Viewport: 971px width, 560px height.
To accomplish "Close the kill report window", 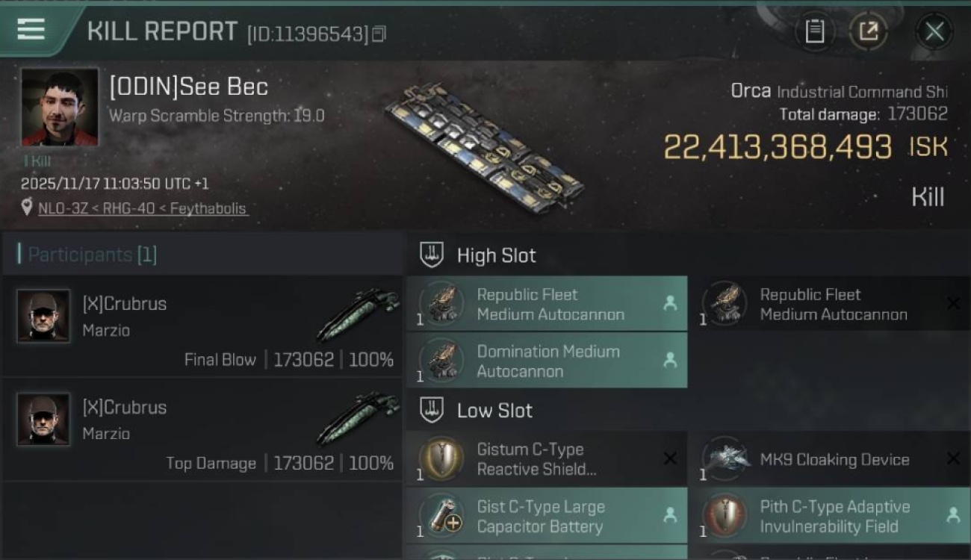I will tap(934, 31).
